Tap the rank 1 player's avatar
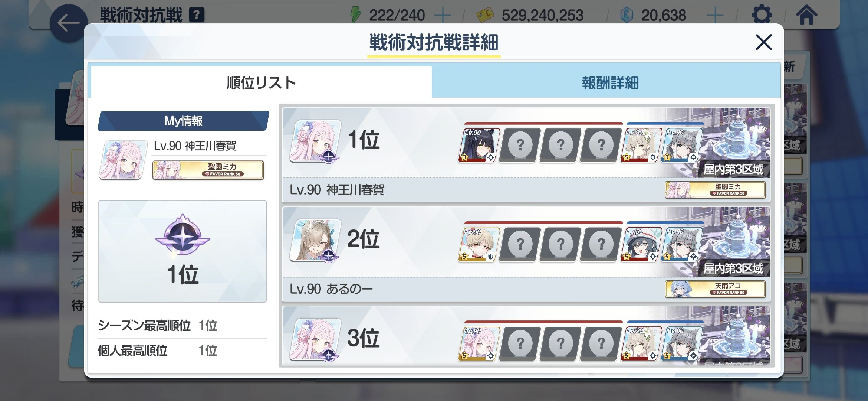This screenshot has width=868, height=401. (x=315, y=141)
